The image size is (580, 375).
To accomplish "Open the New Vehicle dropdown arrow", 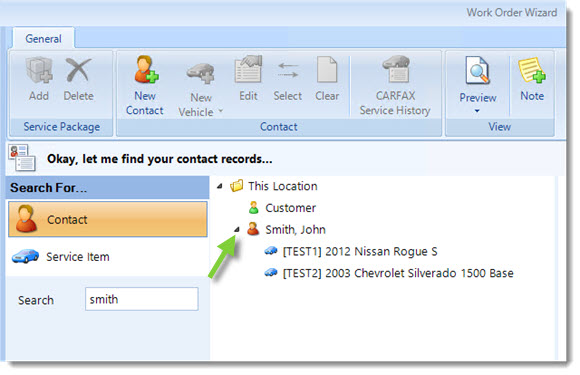I will (x=221, y=111).
